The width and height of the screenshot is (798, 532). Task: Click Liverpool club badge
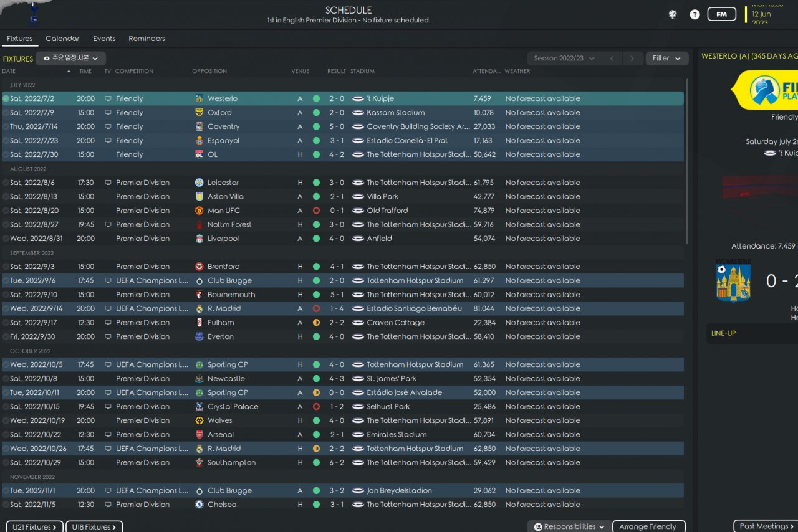tap(199, 239)
